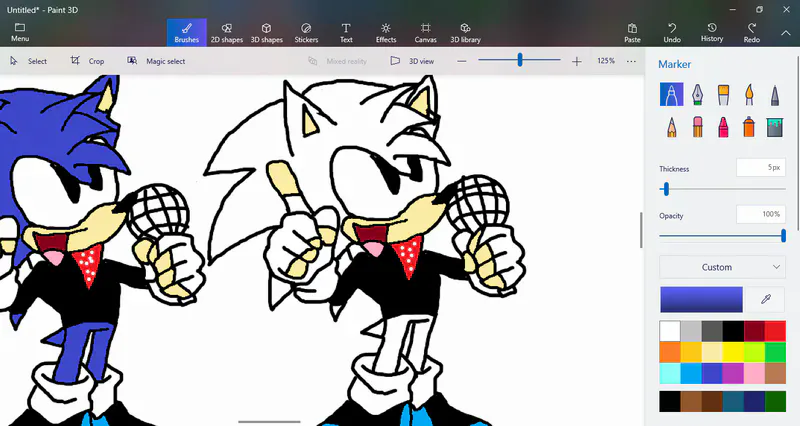Select the Marker brush
800x426 pixels.
pyautogui.click(x=671, y=94)
